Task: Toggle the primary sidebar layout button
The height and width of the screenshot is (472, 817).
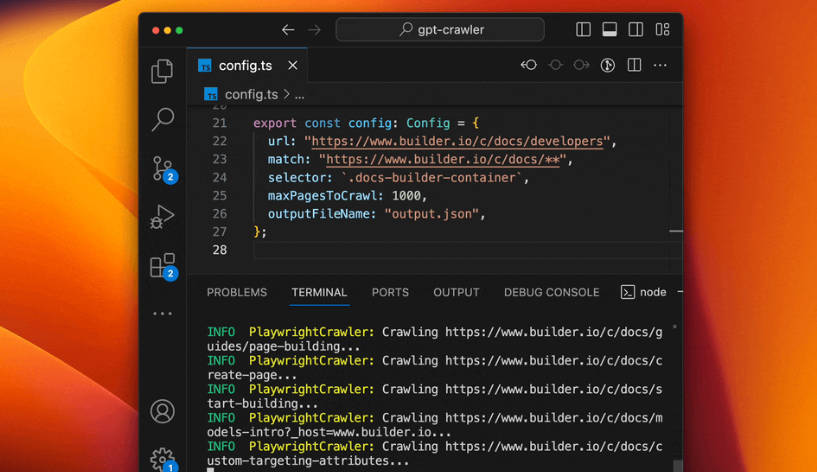Action: 583,30
